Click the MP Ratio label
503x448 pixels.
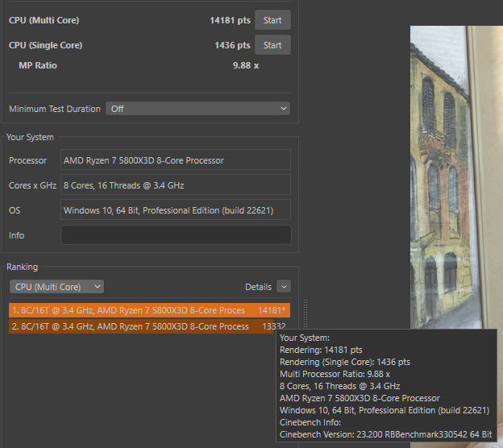coord(38,65)
